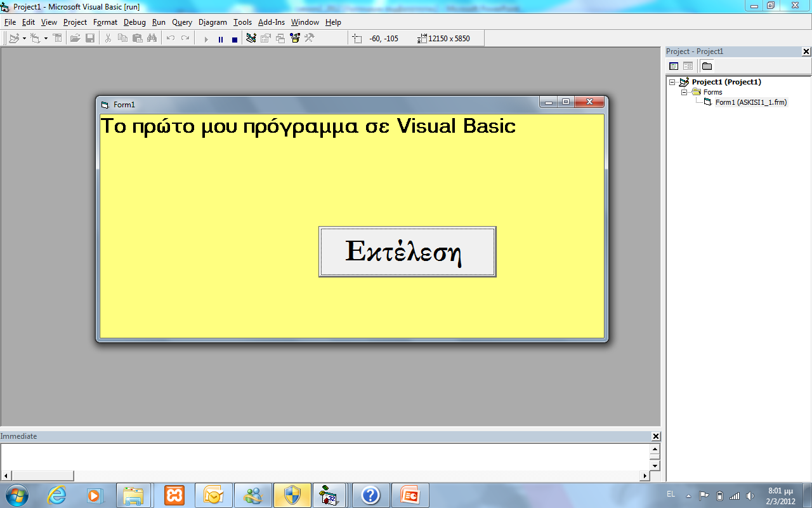Select Form1 (ASKISI1_1.frm) in project tree
812x508 pixels.
[751, 102]
